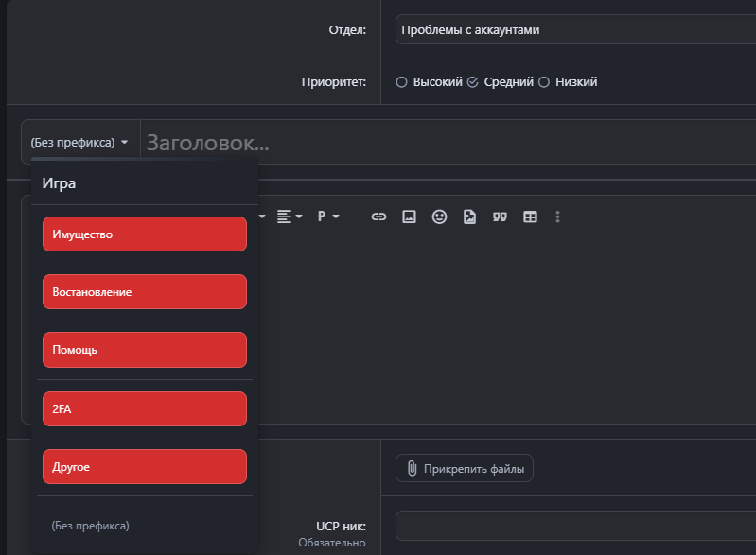756x555 pixels.
Task: Choose the 2FA prefix option
Action: tap(144, 408)
